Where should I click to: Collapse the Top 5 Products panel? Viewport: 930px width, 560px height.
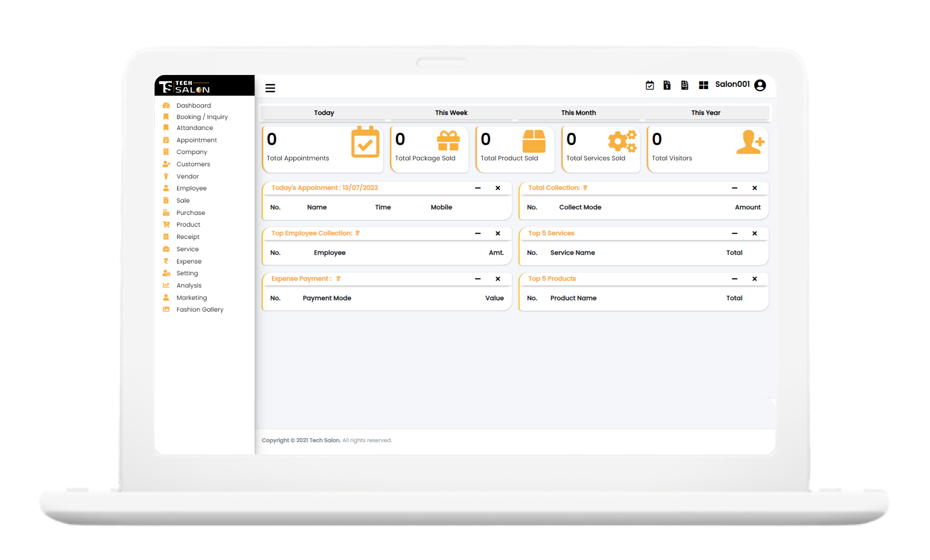[x=734, y=279]
